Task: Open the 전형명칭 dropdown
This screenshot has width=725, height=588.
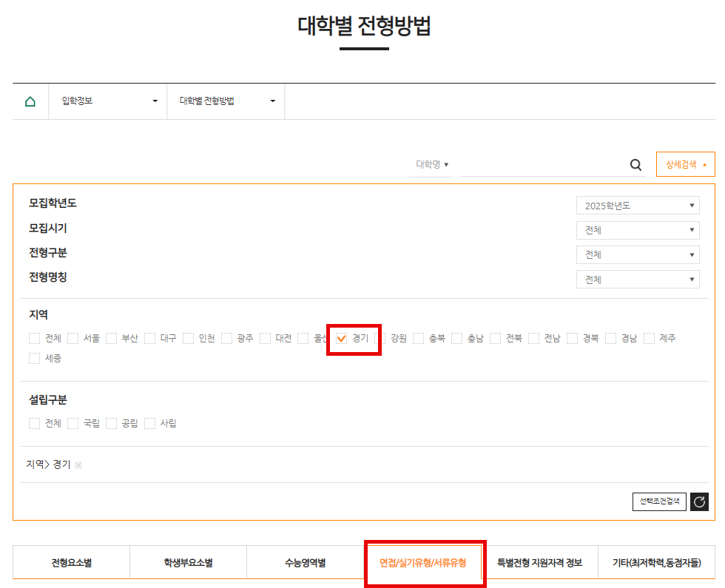Action: click(x=638, y=279)
